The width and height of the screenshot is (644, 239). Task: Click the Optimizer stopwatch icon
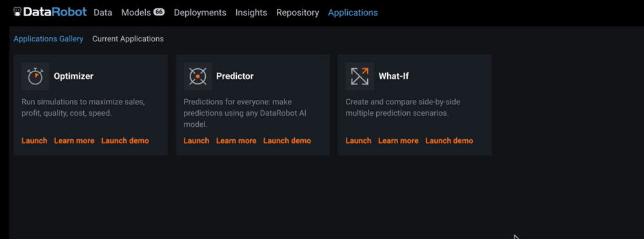tap(35, 76)
